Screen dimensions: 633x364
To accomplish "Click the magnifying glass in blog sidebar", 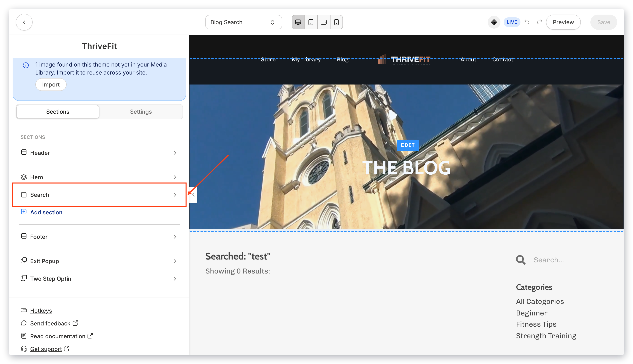I will [x=520, y=260].
